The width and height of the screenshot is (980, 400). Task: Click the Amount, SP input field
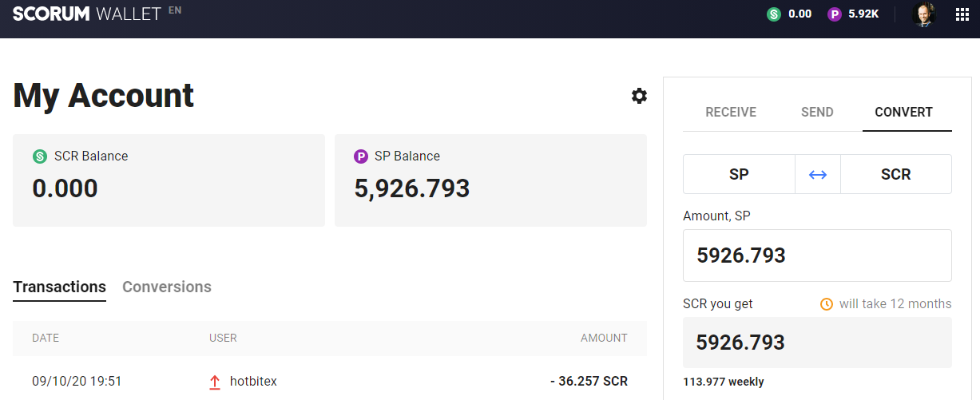pos(817,255)
